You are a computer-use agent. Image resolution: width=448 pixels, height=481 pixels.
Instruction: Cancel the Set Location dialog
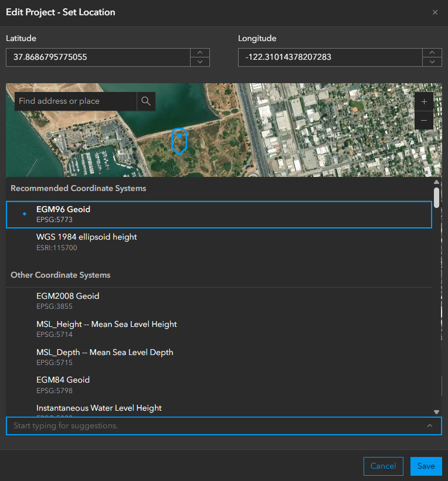point(383,466)
